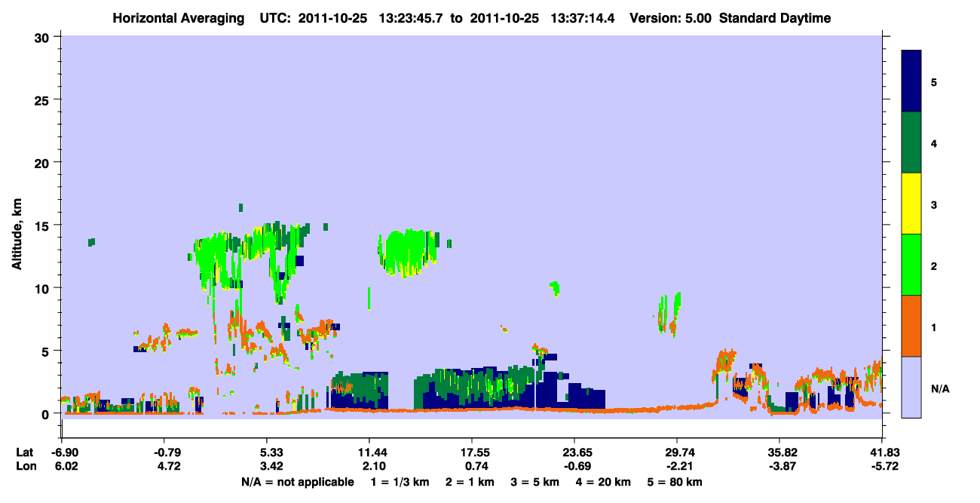Click latitude value '23.65'
Viewport: 980px width, 503px height.
pyautogui.click(x=574, y=452)
